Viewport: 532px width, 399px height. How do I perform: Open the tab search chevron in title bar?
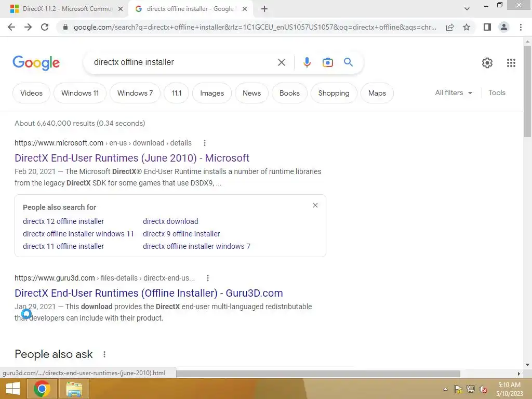pyautogui.click(x=467, y=9)
